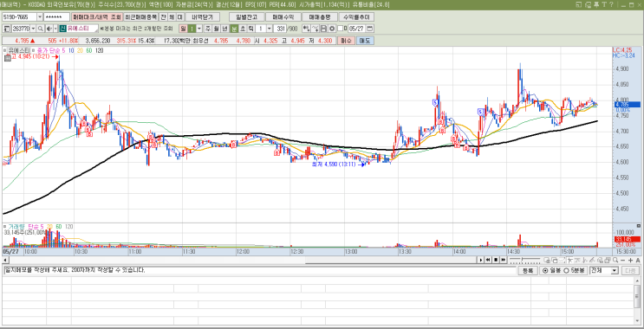Screen dimensions: 644x329
Task: Open the 매매수익 tab
Action: click(283, 16)
